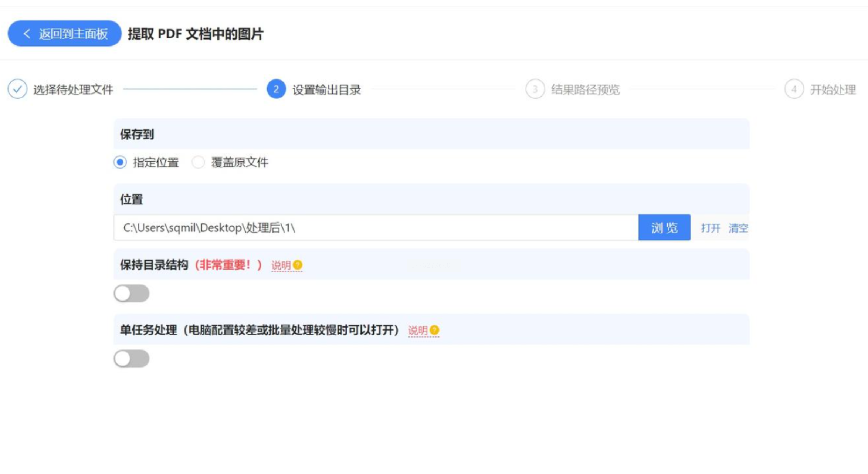The width and height of the screenshot is (868, 474).
Task: Turn on the 单任务处理 toggle switch
Action: (131, 359)
